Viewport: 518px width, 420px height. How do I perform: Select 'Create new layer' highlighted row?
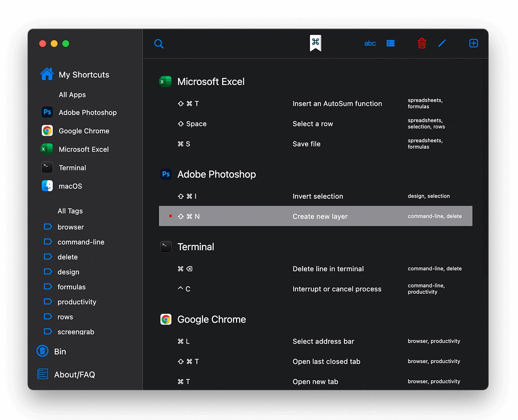pyautogui.click(x=316, y=216)
